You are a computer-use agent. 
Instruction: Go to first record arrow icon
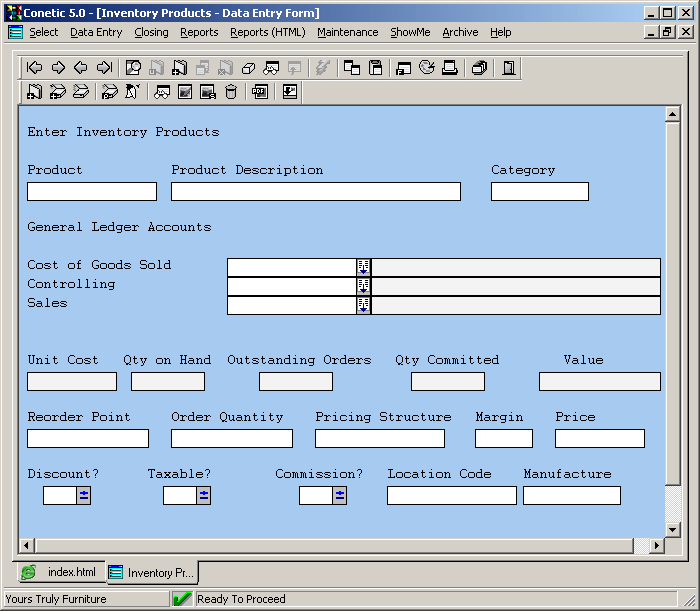coord(34,68)
